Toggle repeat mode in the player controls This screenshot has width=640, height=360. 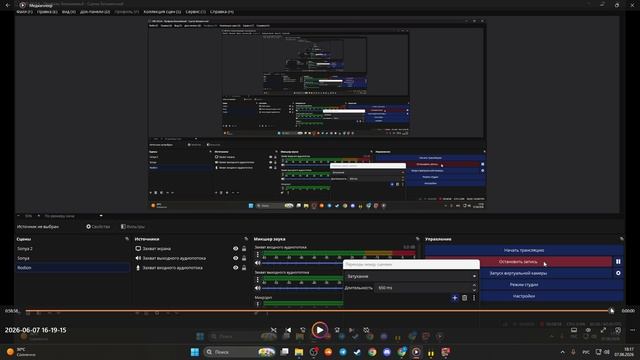pos(366,330)
